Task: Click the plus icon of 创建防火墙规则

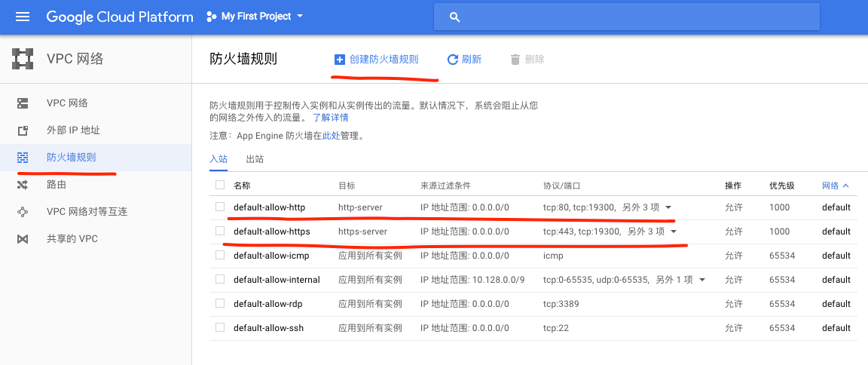Action: 339,60
